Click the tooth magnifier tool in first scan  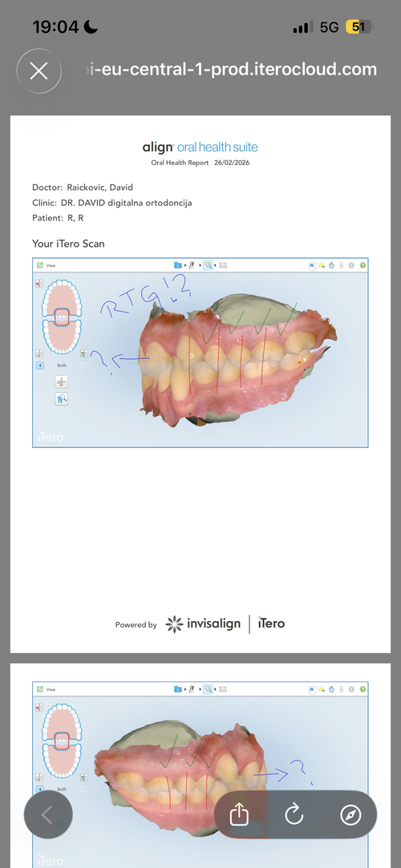62,398
